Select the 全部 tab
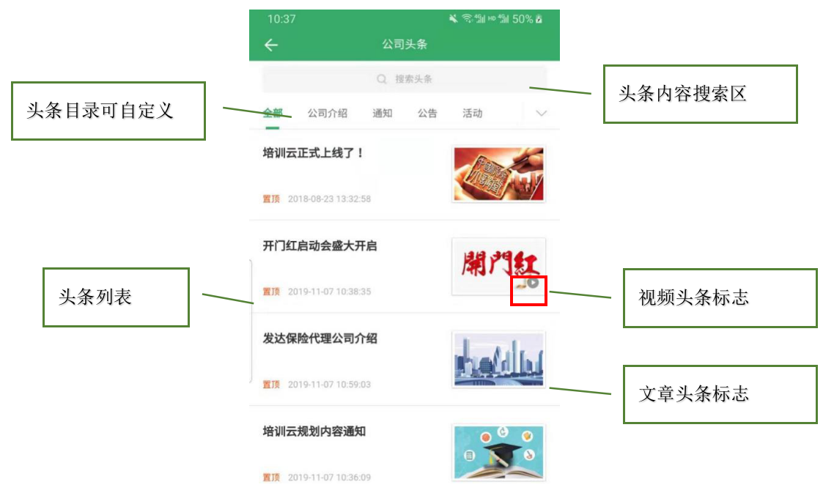Viewport: 834px width, 504px height. (273, 113)
